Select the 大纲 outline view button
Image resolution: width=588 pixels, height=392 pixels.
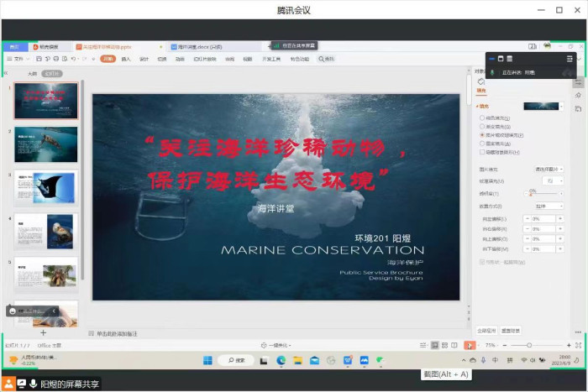(33, 74)
